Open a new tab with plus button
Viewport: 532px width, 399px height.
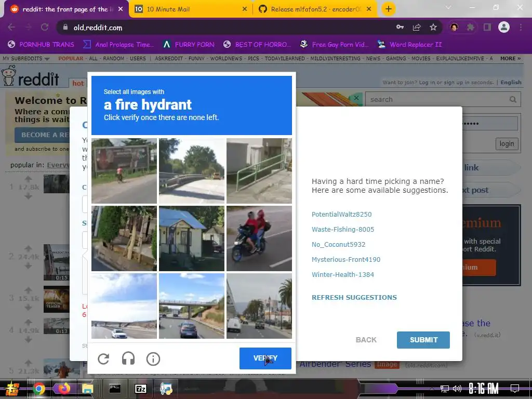pos(389,9)
